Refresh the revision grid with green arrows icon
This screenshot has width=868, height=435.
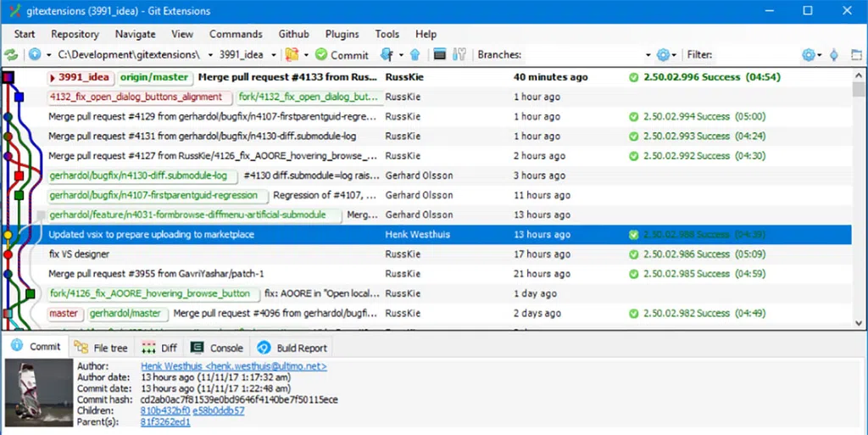tap(10, 55)
